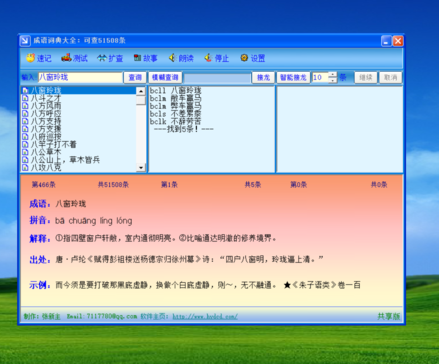Viewport: 439px width, 364px height.
Task: Start 智能接龙 smart chain
Action: [x=293, y=78]
